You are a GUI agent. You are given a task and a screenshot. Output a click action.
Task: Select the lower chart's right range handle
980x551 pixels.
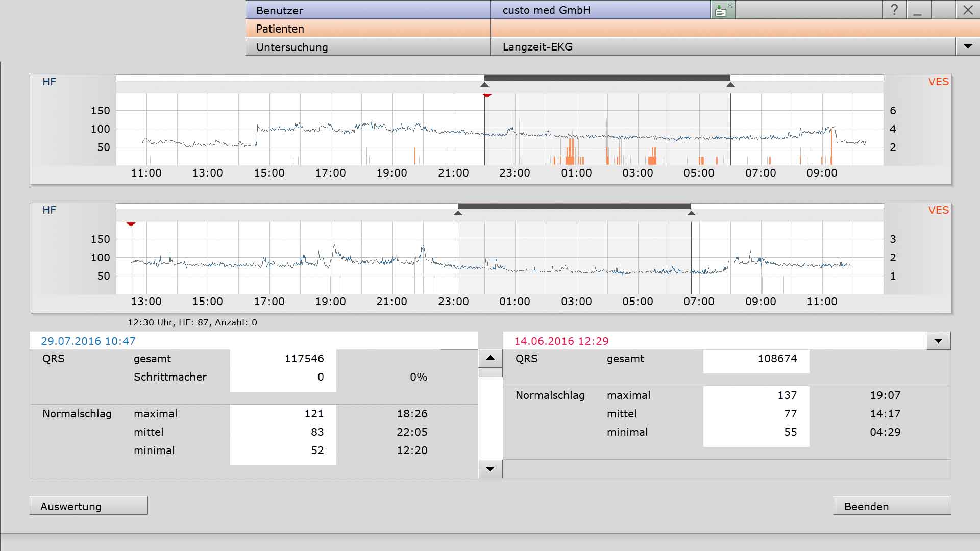[691, 213]
